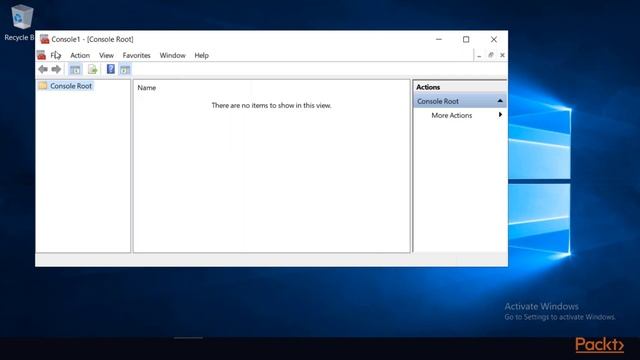Toggle the Show/Hide Action Pane icon
640x360 pixels.
[125, 69]
